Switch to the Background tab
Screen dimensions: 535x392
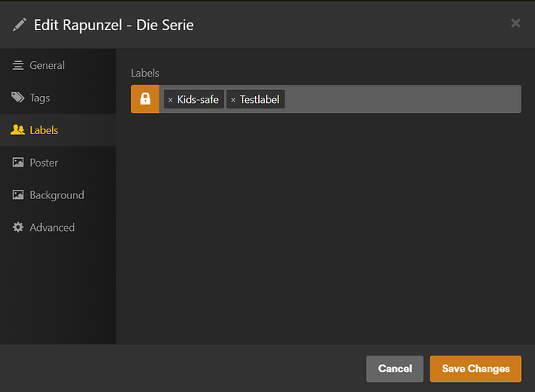pos(58,195)
